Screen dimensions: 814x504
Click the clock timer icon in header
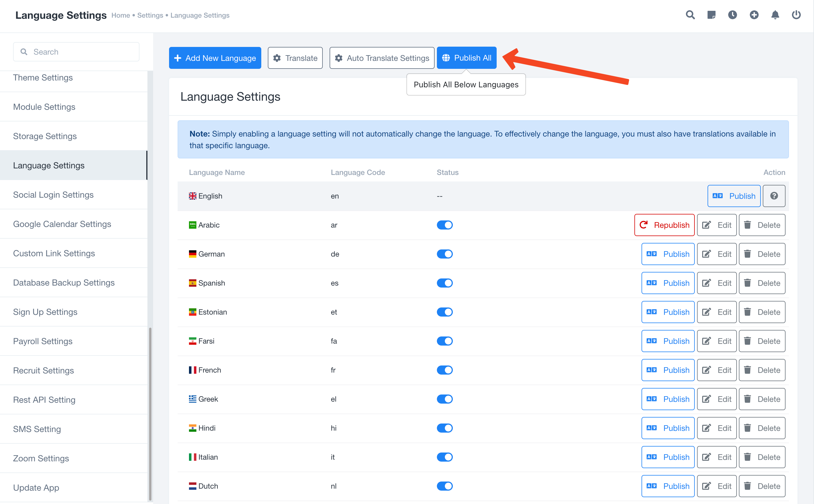tap(732, 15)
